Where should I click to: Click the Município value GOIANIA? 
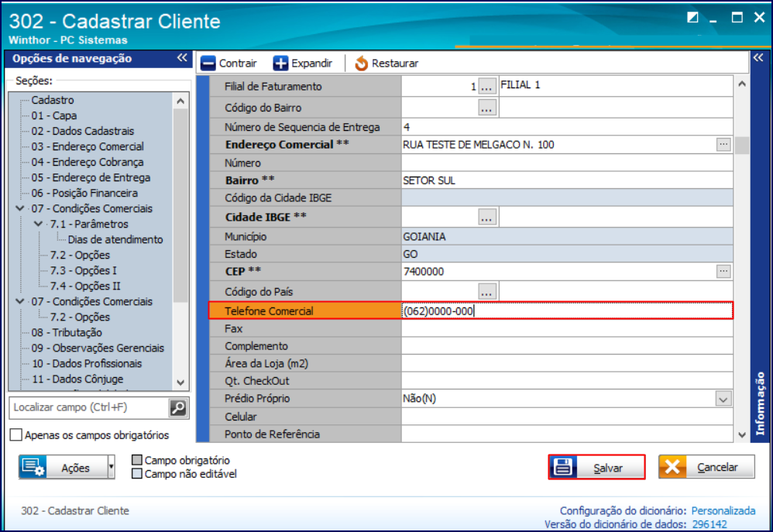click(x=424, y=237)
